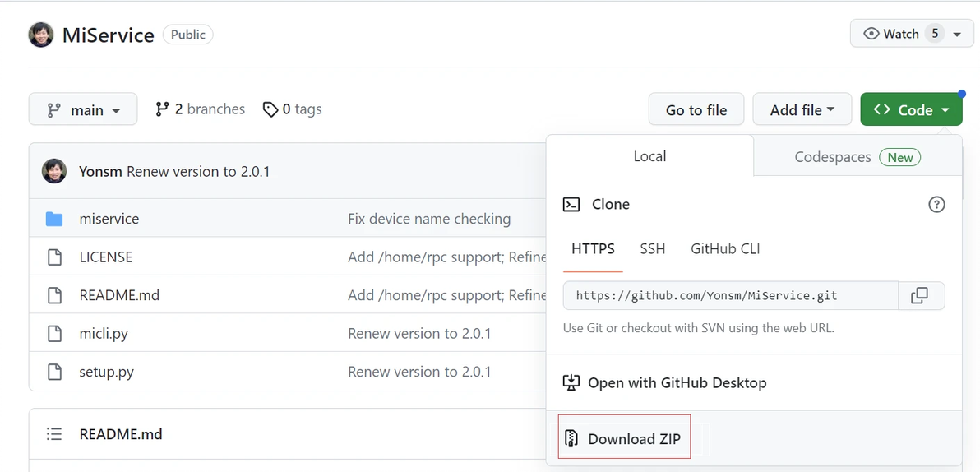
Task: Click the HTTPS clone URL field
Action: coord(730,296)
